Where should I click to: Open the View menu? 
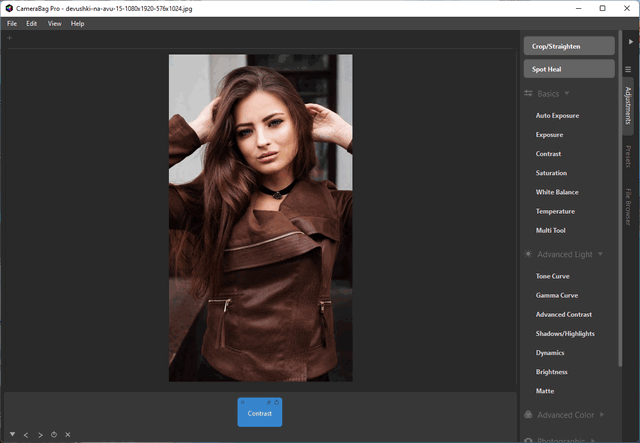[x=54, y=23]
